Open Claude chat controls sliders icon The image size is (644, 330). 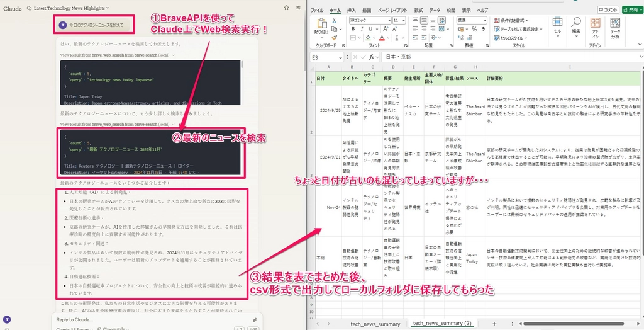click(298, 8)
